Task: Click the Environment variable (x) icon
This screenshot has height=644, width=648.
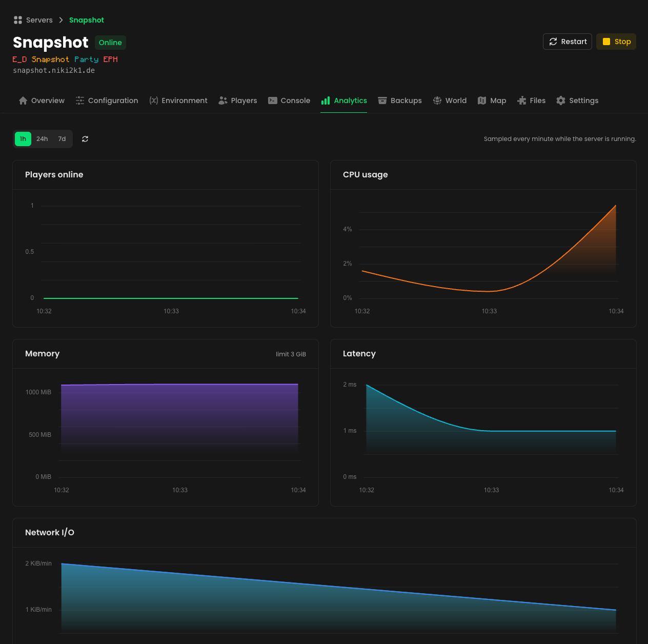Action: coord(154,100)
